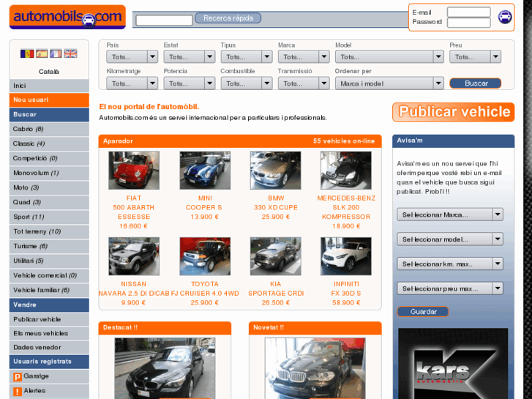Click the automobils.com logo
This screenshot has height=399, width=532.
coord(67,17)
